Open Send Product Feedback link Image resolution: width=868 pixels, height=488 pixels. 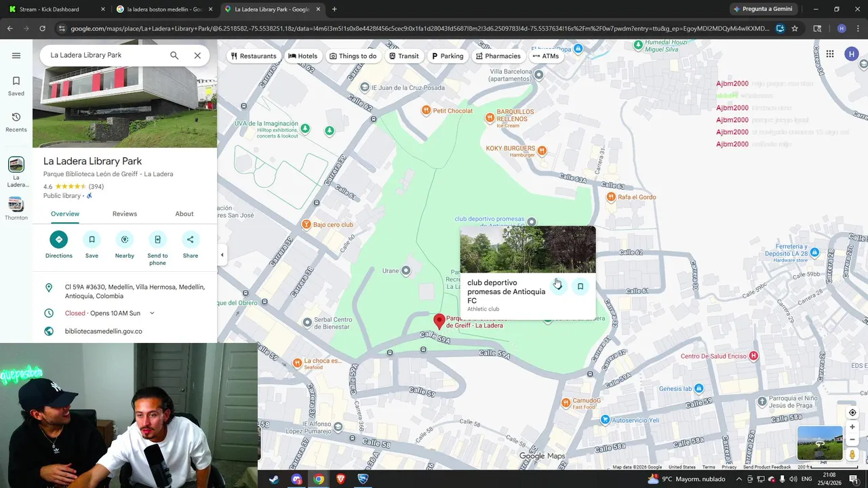coord(767,467)
